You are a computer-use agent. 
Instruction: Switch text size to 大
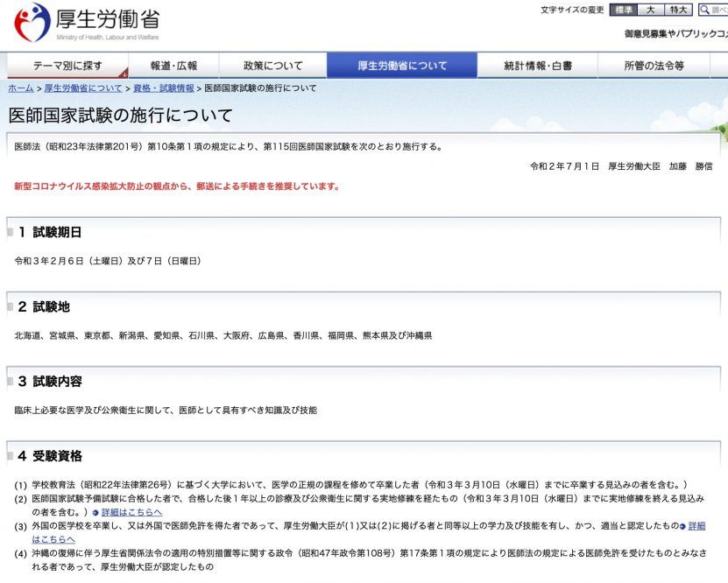pos(651,11)
